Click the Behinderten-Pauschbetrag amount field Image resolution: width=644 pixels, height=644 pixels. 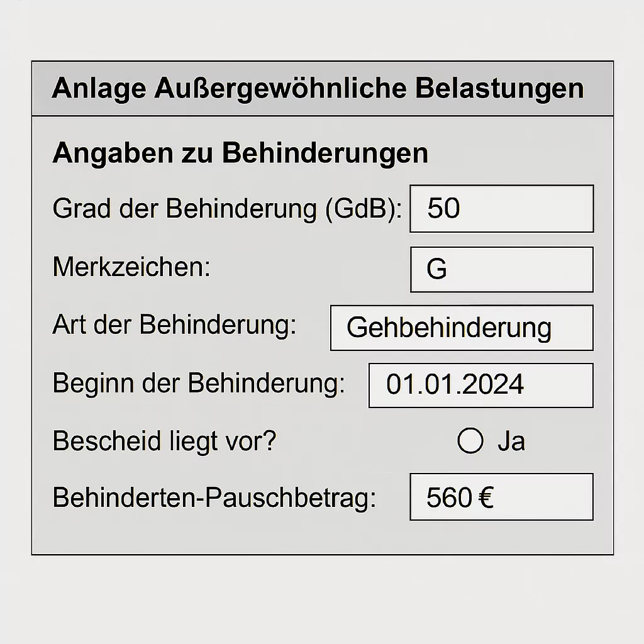[501, 497]
